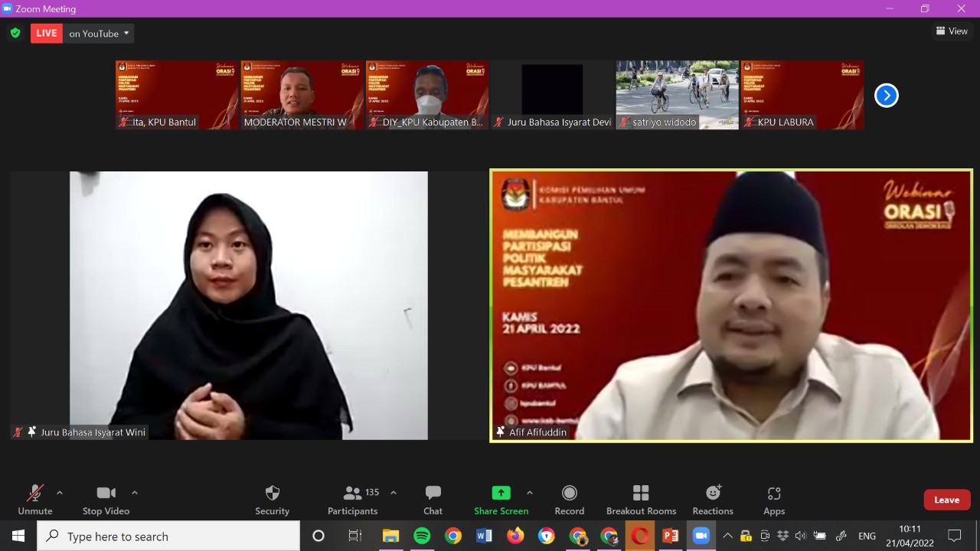
Task: Start Share Screen
Action: 501,500
